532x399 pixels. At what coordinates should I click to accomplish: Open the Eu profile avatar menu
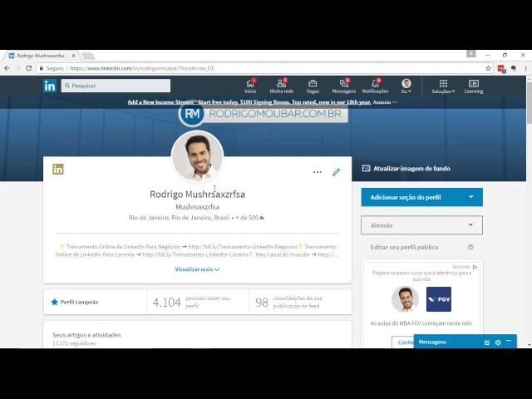point(406,86)
